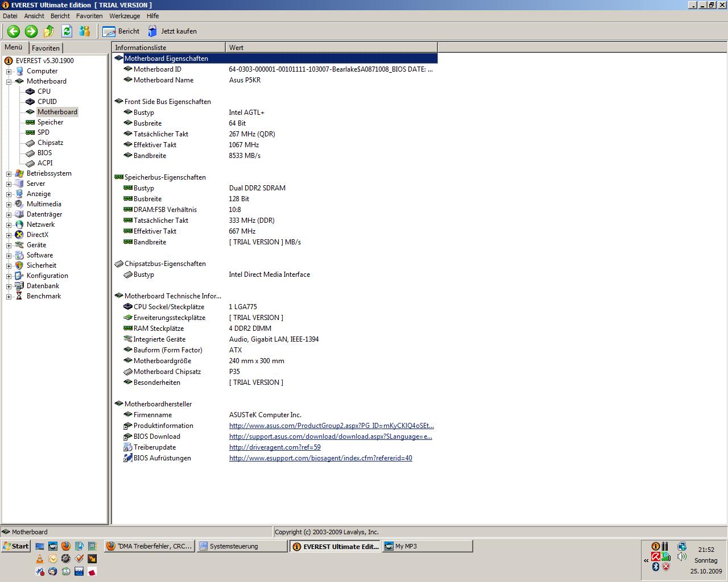Screen dimensions: 728x582
Task: Click the Konfiguration tree icon
Action: pyautogui.click(x=19, y=276)
